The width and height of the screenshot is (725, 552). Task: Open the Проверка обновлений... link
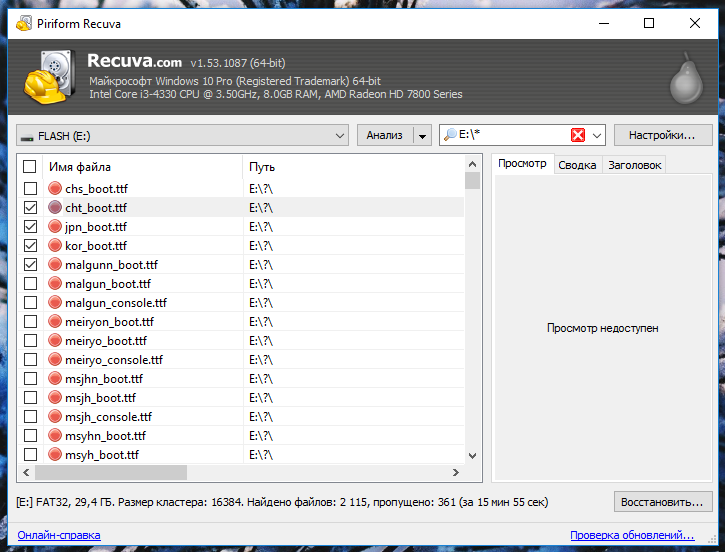632,535
